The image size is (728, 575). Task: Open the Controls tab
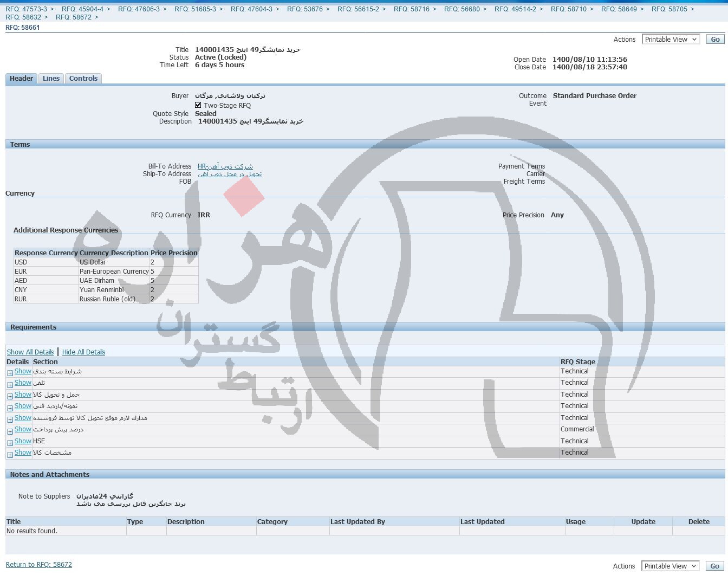[83, 79]
